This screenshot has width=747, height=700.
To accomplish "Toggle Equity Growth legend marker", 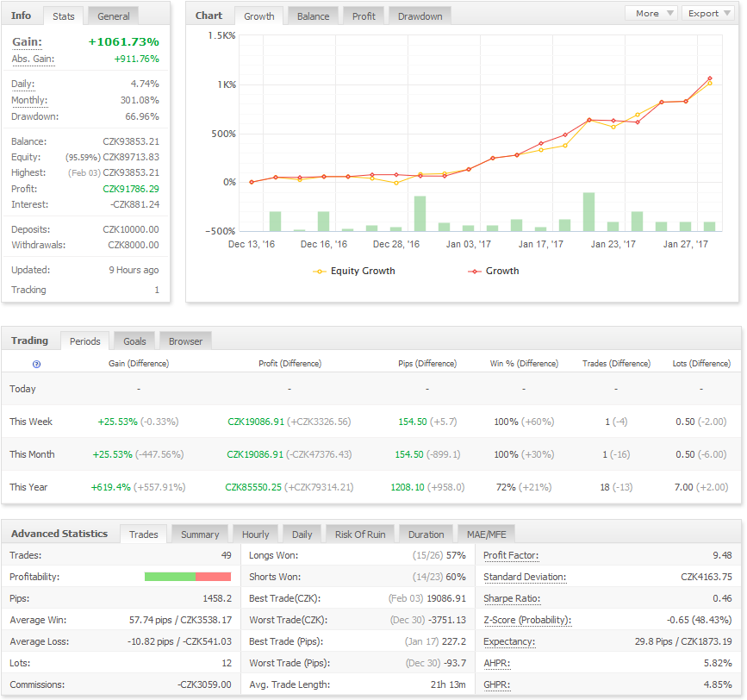I will pos(319,272).
